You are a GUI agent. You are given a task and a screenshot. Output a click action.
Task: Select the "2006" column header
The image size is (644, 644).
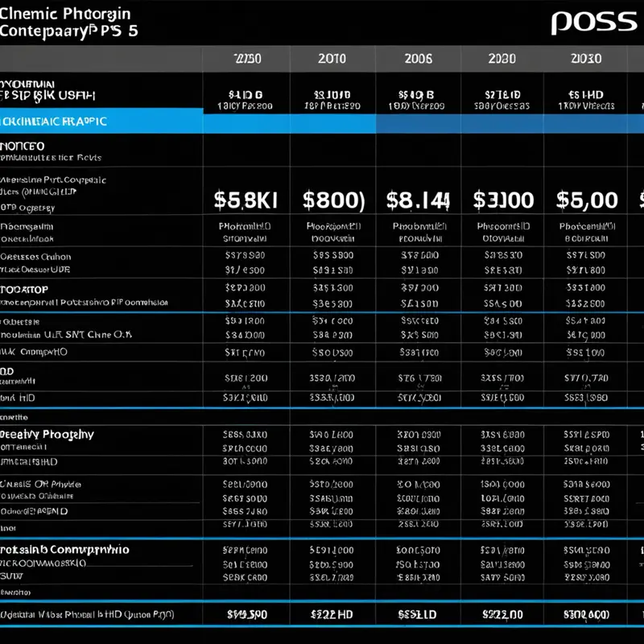(x=418, y=59)
